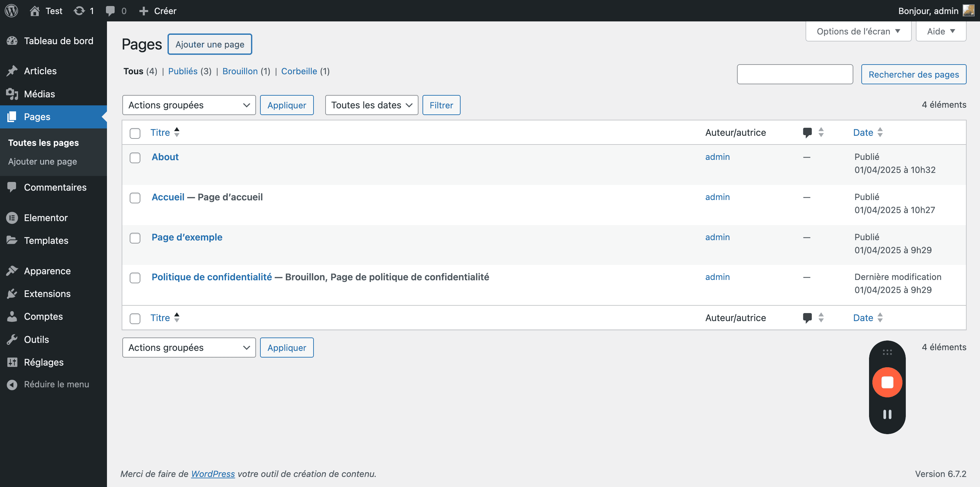This screenshot has width=980, height=487.
Task: Click the Ajouter une page button
Action: click(210, 44)
